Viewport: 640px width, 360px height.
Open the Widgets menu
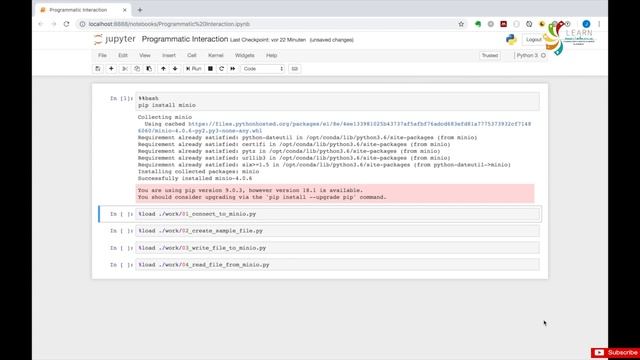click(x=244, y=55)
